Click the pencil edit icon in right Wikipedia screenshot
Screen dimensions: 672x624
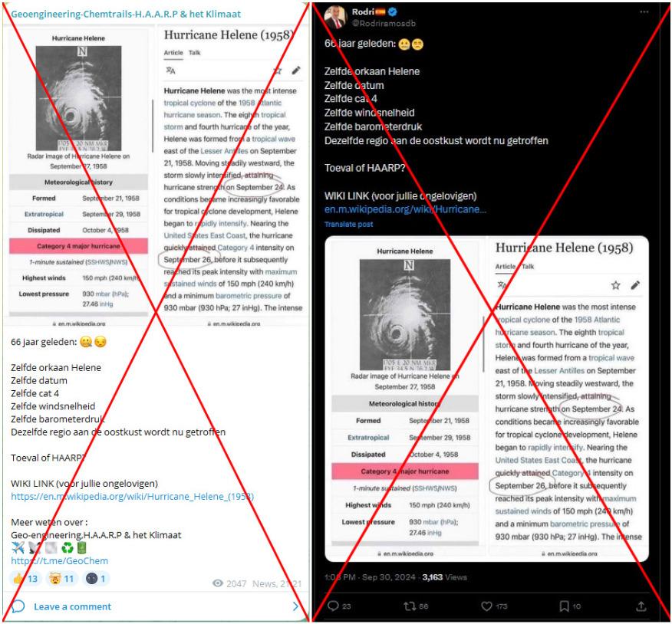click(636, 285)
